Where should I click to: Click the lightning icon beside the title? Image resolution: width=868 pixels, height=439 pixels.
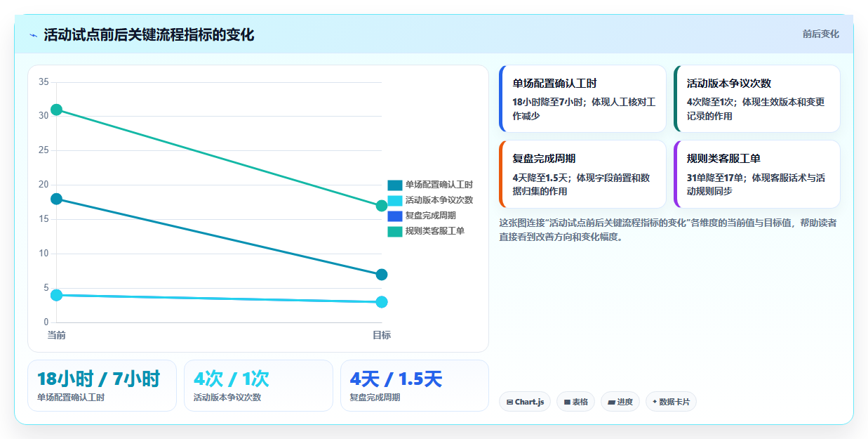tap(33, 35)
